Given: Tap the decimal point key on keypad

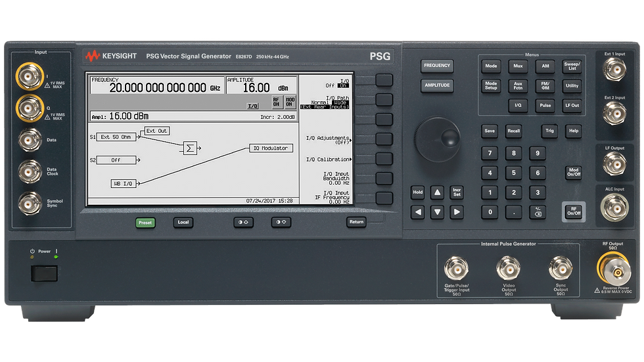Looking at the screenshot, I should (x=514, y=212).
